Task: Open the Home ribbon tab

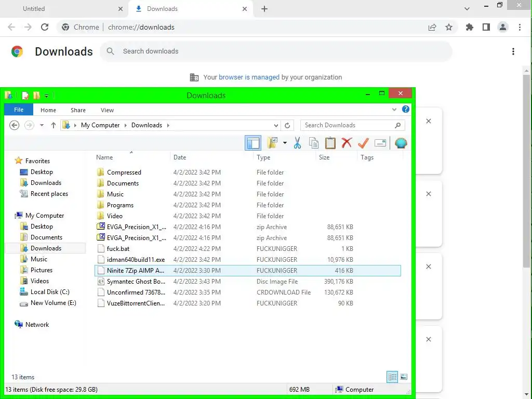Action: tap(48, 110)
